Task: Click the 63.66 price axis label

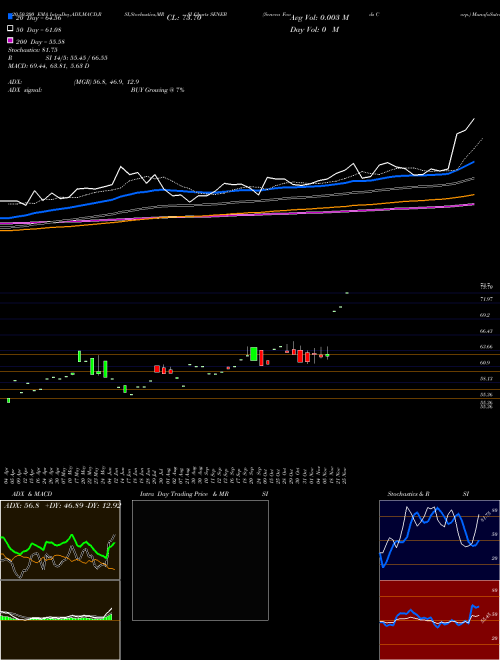Action: pyautogui.click(x=486, y=347)
